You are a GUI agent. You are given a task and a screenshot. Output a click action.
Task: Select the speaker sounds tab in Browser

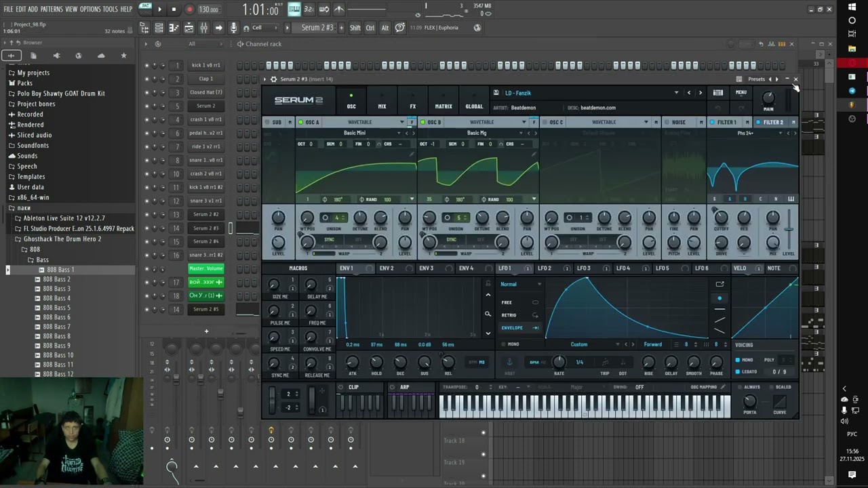[56, 56]
